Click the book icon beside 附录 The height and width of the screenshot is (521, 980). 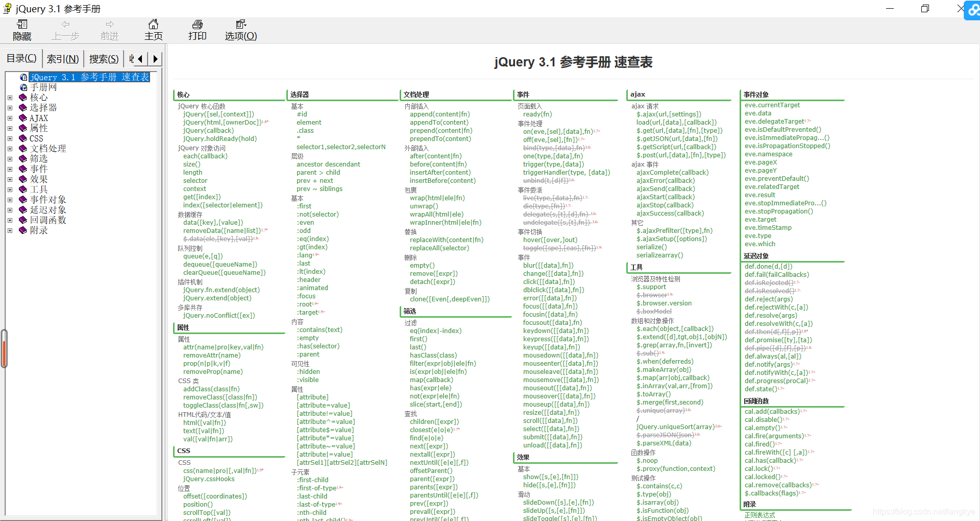click(22, 230)
